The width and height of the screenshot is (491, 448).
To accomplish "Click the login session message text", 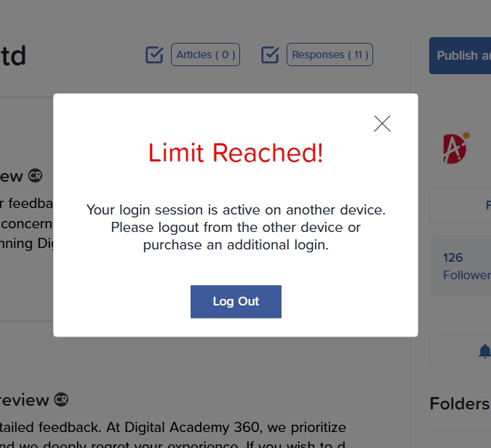I will coord(236,228).
